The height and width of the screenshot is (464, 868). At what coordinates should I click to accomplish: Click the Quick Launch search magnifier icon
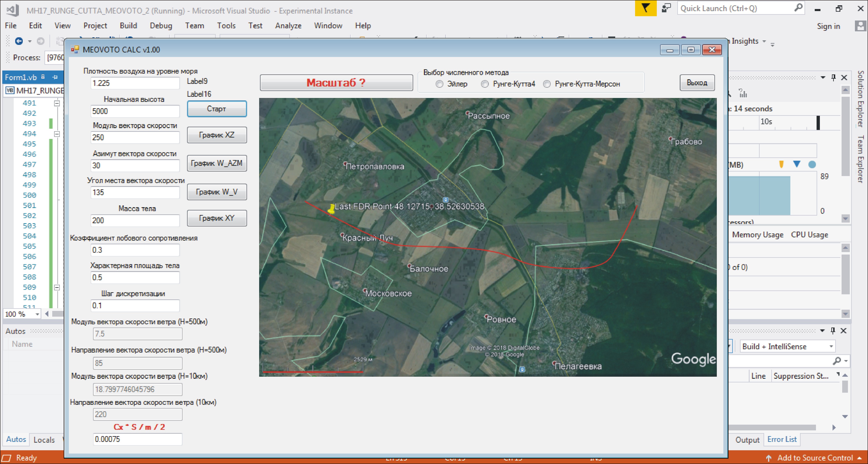click(x=798, y=8)
